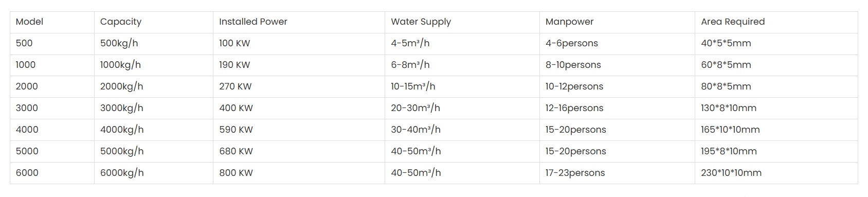This screenshot has height=197, width=868.
Task: Click the 500kg/h capacity cell
Action: point(154,44)
